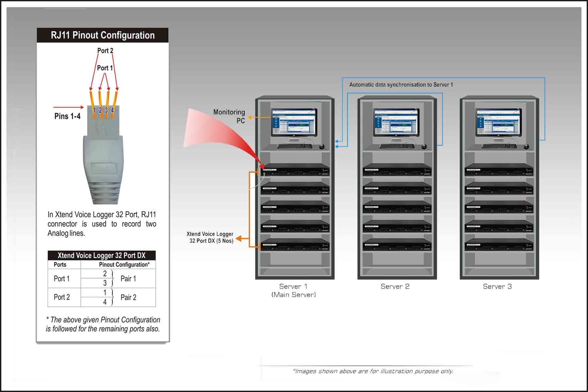
Task: Click the keyboard in Server 2 rack
Action: click(397, 146)
